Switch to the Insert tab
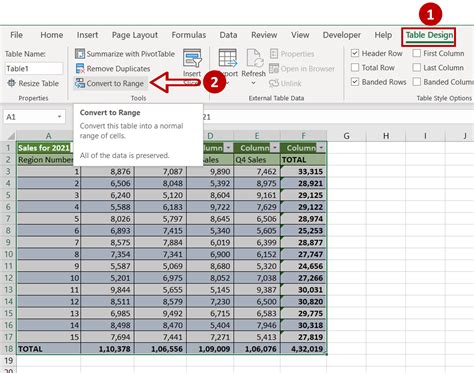This screenshot has width=474, height=373. tap(87, 35)
